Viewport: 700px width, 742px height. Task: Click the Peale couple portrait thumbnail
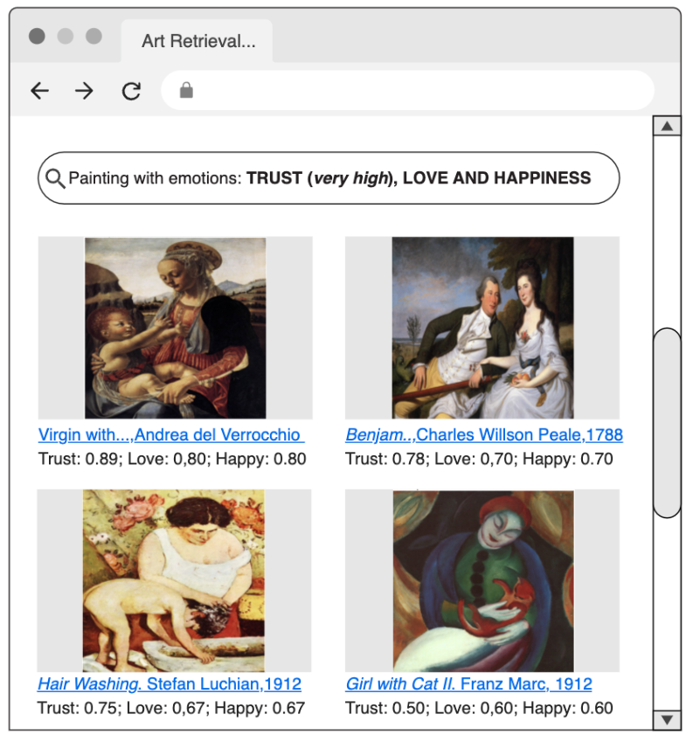482,328
